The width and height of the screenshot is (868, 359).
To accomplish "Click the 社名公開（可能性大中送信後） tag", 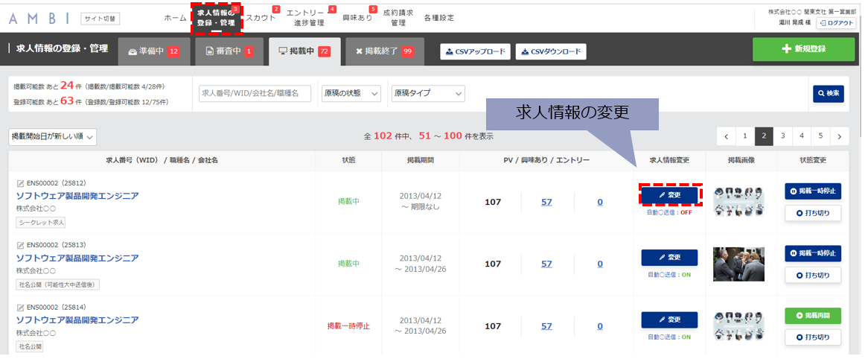I will (x=57, y=285).
